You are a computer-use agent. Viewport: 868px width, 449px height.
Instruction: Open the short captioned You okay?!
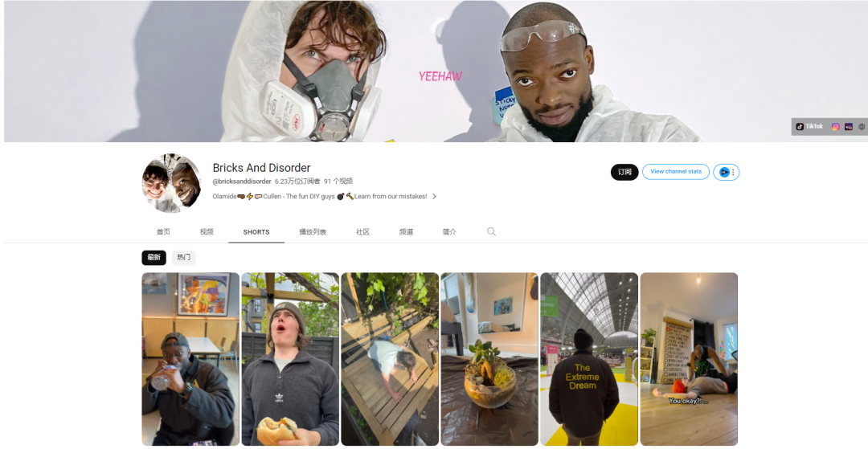(689, 359)
